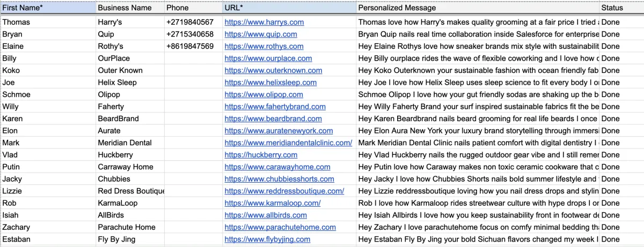Viewport: 644px width, 247px height.
Task: Select the Personalized Message column header
Action: click(478, 8)
